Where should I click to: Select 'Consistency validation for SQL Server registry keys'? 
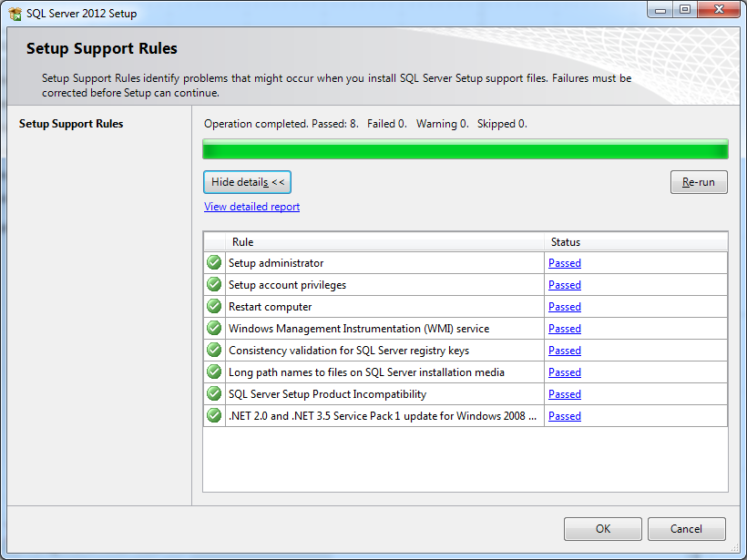349,351
